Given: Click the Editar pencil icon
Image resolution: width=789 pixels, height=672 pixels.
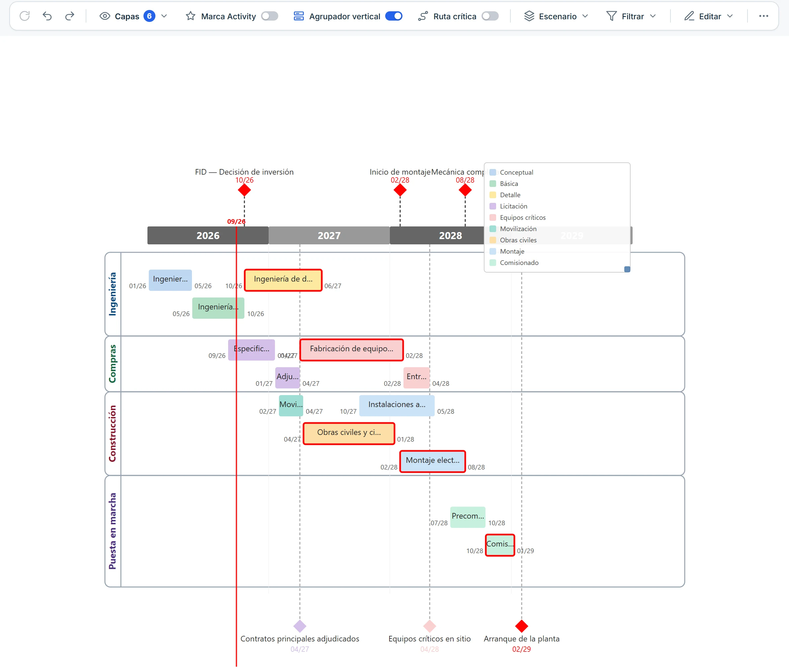Looking at the screenshot, I should coord(689,16).
